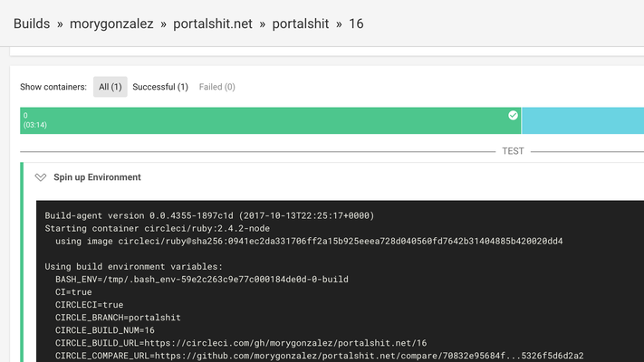The height and width of the screenshot is (362, 644).
Task: Click the CIRCLE_BUILD_NUM=16 line
Action: [x=105, y=330]
